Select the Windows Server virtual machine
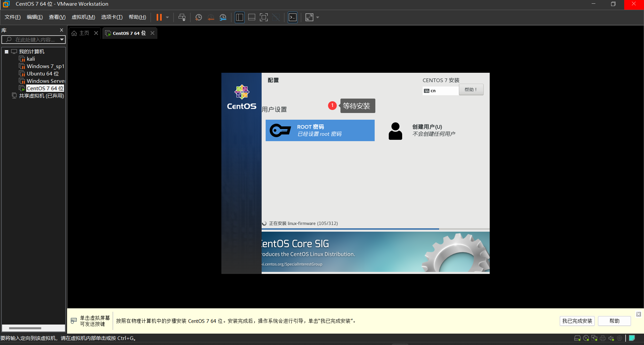The height and width of the screenshot is (345, 644). (46, 81)
